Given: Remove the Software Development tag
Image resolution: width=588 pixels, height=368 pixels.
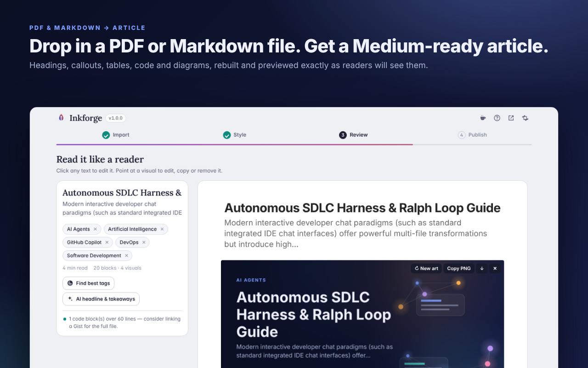Looking at the screenshot, I should click(126, 256).
